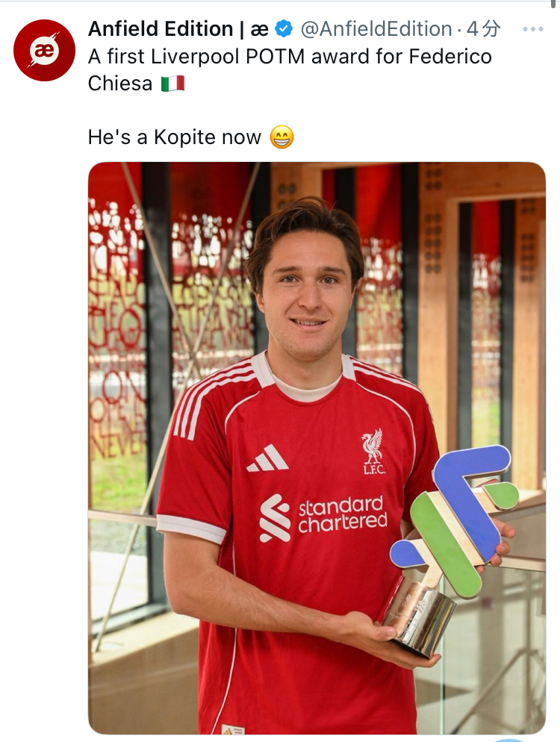
Task: Open the Anfield Edition profile avatar
Action: tap(45, 50)
